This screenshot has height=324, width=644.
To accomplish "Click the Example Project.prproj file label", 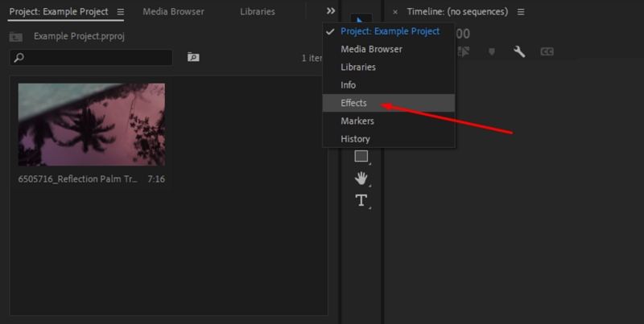I will [79, 36].
